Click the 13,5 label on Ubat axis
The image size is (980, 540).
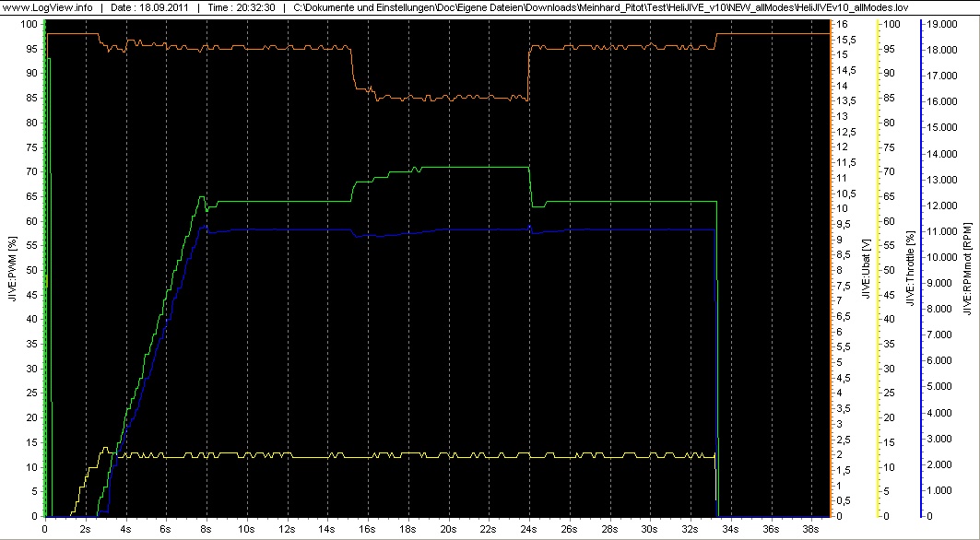click(x=847, y=100)
